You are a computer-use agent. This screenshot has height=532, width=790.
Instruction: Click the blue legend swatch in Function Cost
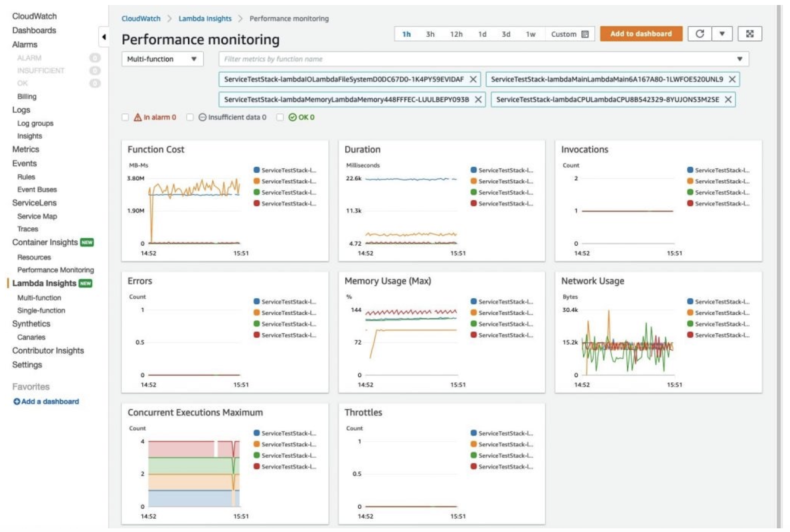click(256, 170)
